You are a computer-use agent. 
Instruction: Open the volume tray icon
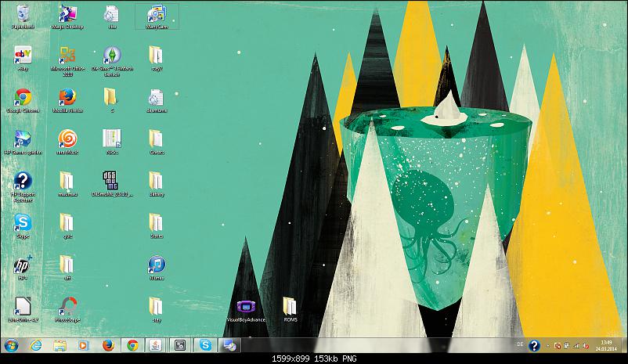tap(586, 345)
